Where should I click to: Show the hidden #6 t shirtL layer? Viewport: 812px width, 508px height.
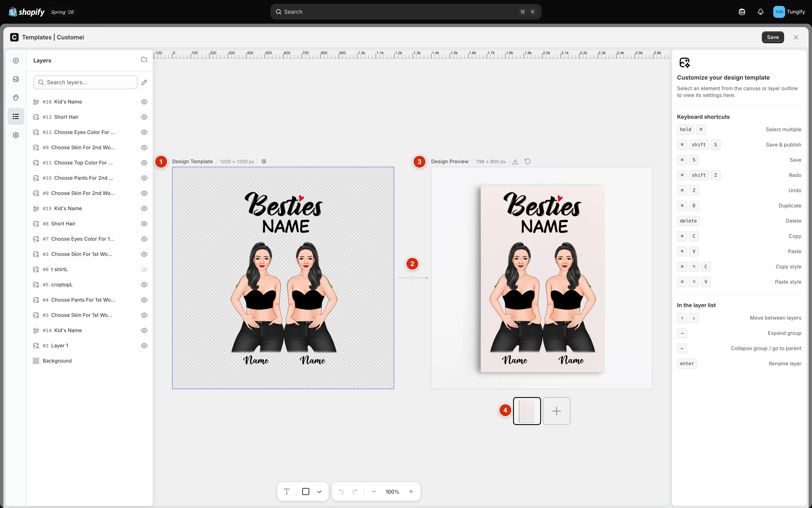coord(144,269)
